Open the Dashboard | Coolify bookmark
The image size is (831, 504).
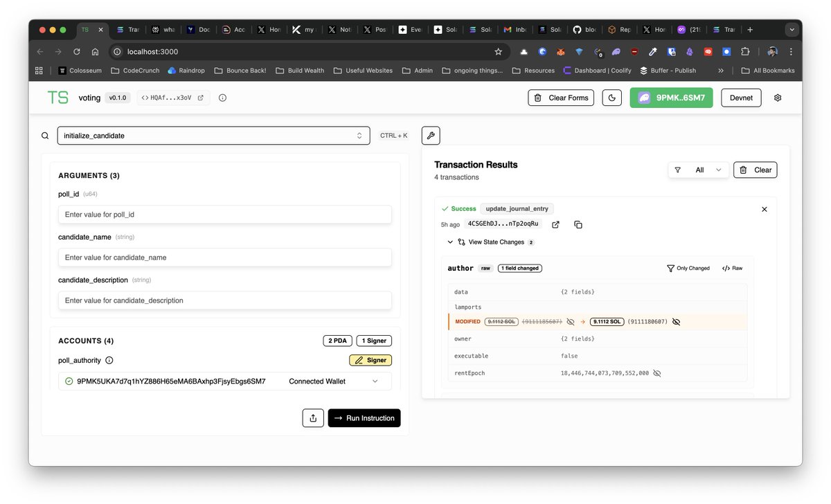(x=598, y=71)
